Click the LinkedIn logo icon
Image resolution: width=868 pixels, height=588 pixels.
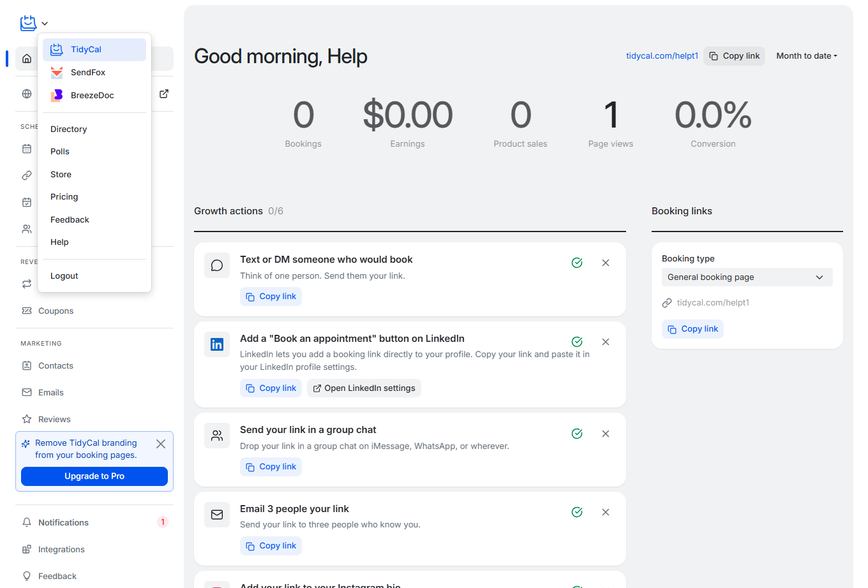click(217, 344)
